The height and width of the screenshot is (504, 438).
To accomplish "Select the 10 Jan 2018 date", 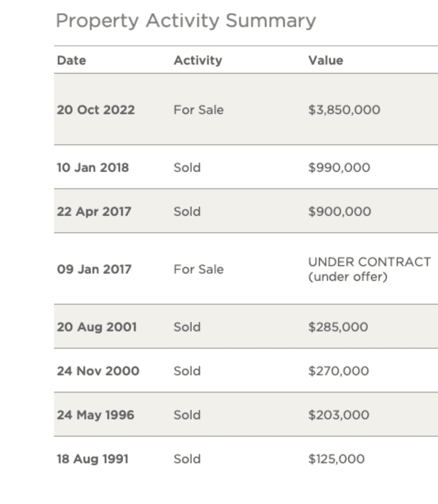I will (x=93, y=168).
